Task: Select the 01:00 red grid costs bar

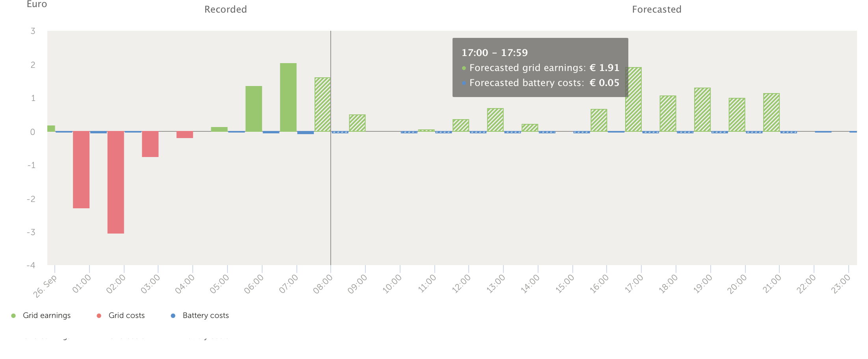Action: [x=81, y=170]
